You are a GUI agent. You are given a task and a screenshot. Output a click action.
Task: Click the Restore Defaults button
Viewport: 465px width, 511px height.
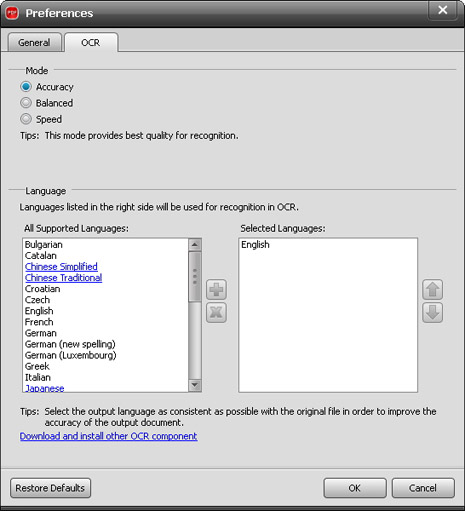click(50, 488)
